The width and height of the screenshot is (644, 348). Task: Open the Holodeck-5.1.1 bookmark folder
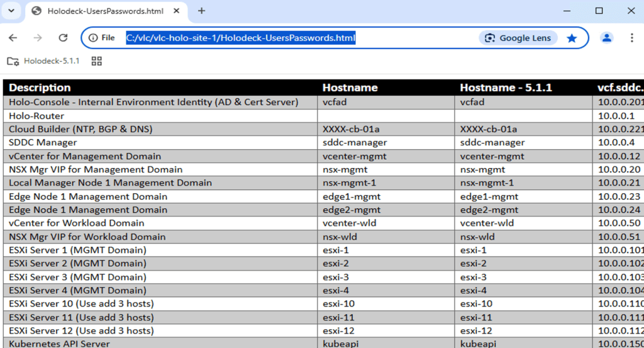click(43, 61)
